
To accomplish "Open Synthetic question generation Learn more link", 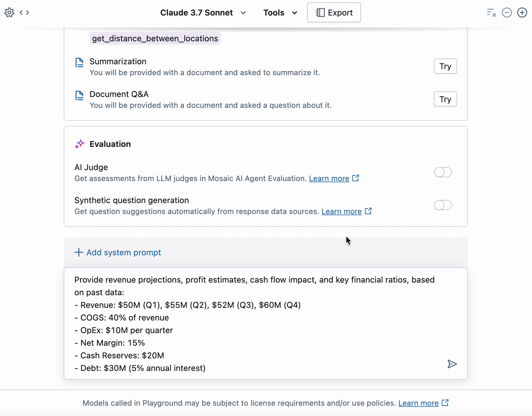I will (x=341, y=211).
